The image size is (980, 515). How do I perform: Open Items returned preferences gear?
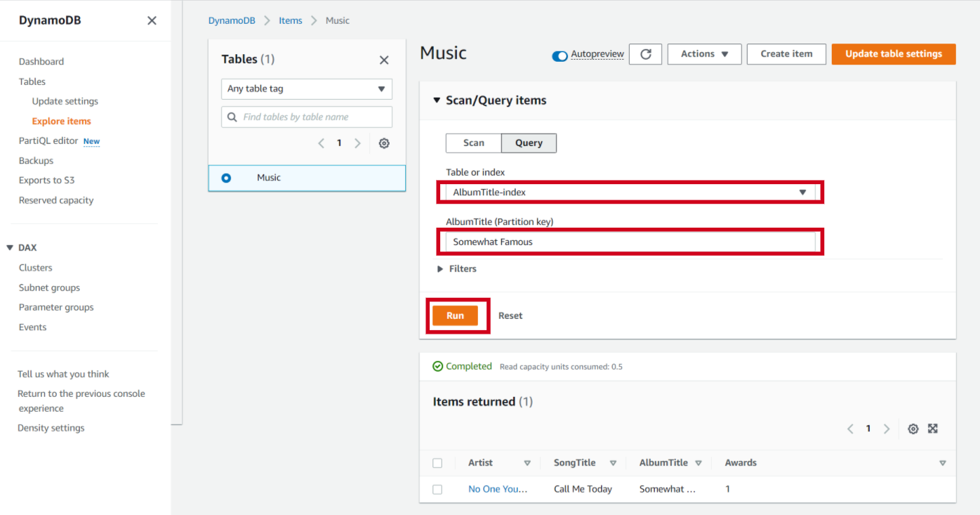click(x=913, y=429)
